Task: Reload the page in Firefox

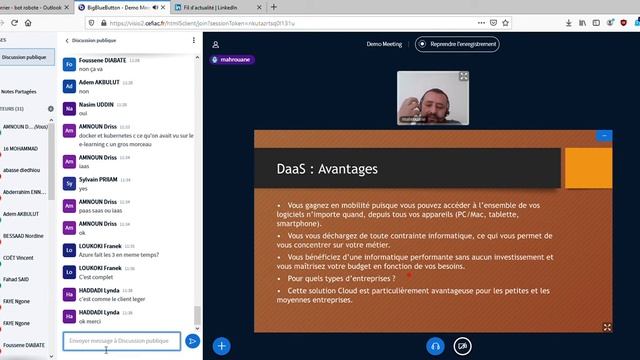Action: [14, 23]
